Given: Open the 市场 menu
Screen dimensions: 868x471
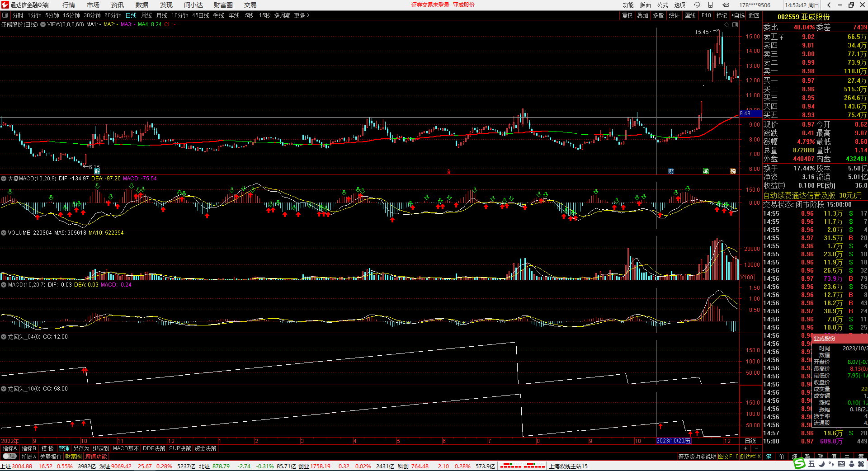Looking at the screenshot, I should coord(93,5).
